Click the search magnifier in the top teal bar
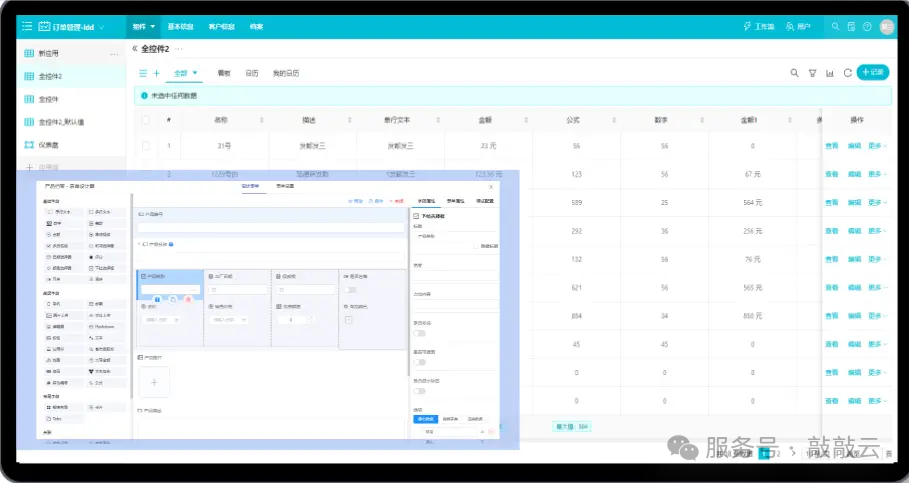 pyautogui.click(x=835, y=27)
